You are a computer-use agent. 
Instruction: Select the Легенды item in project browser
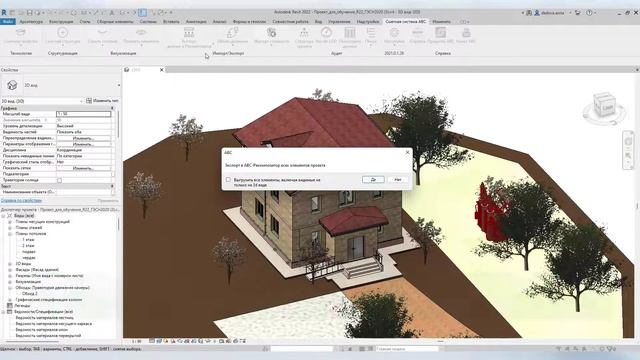(22, 305)
